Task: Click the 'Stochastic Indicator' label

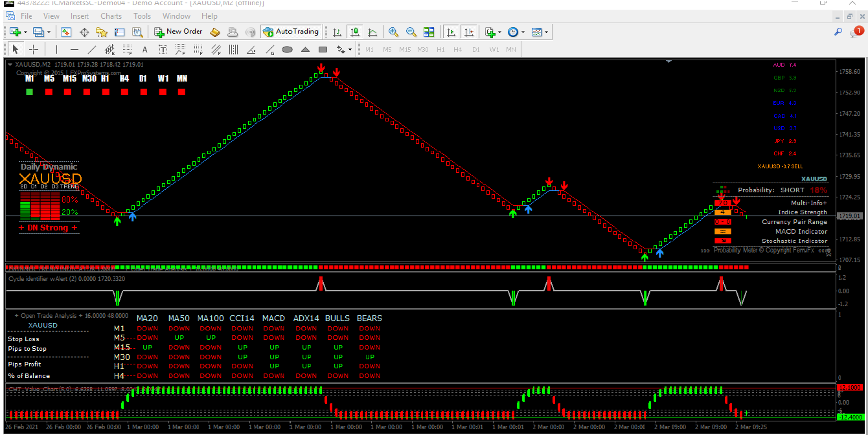Action: [794, 241]
